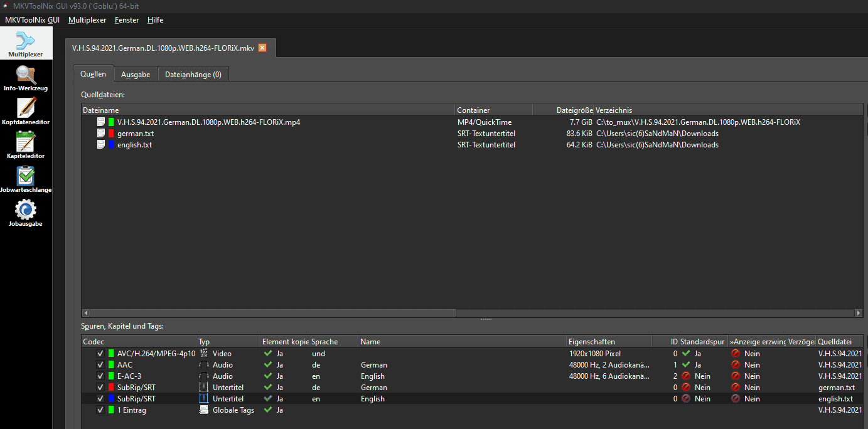This screenshot has height=429, width=868.
Task: Close the V.H.S.94 mkv tab
Action: [262, 48]
